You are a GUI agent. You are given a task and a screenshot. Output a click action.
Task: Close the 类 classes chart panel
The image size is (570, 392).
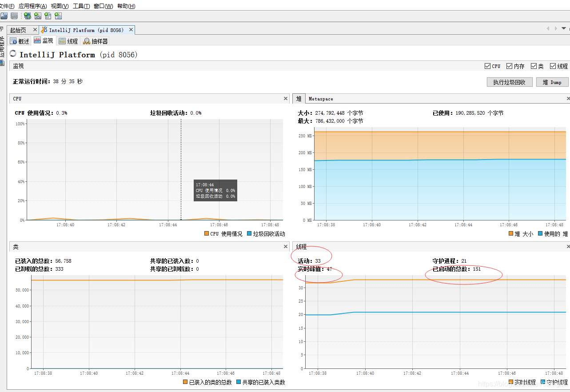click(286, 246)
